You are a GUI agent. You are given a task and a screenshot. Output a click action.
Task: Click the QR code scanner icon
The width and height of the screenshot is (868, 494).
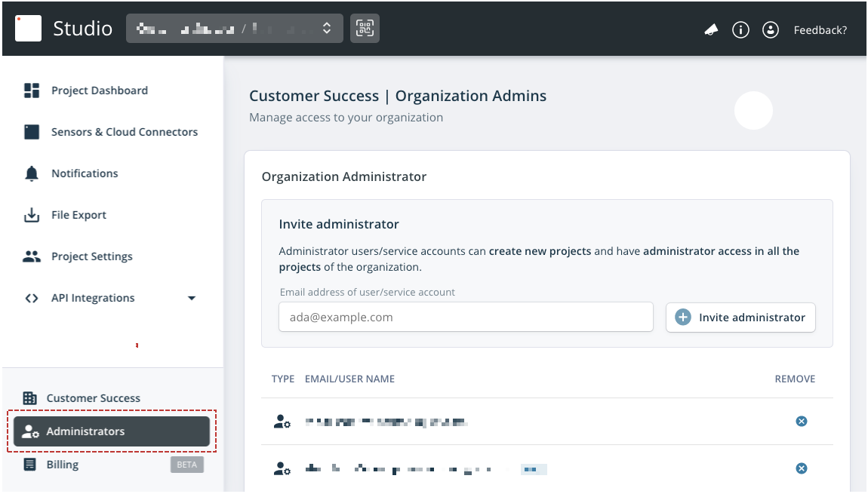[x=365, y=28]
